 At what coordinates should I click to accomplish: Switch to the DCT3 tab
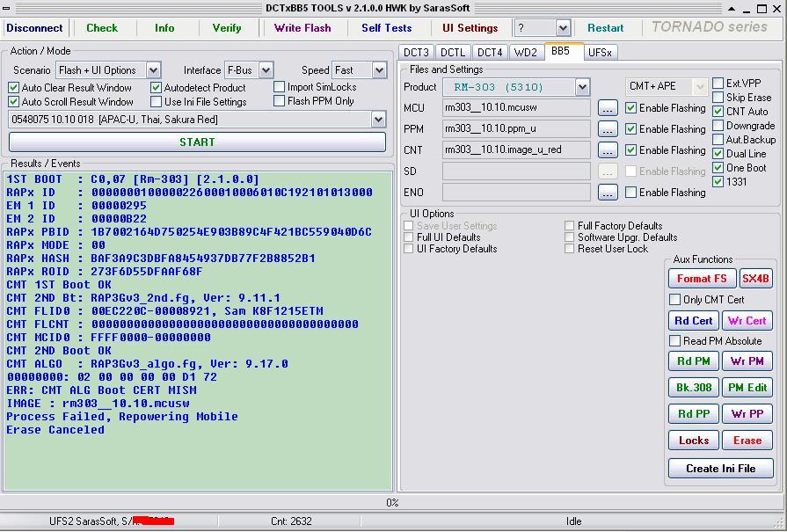pos(416,52)
